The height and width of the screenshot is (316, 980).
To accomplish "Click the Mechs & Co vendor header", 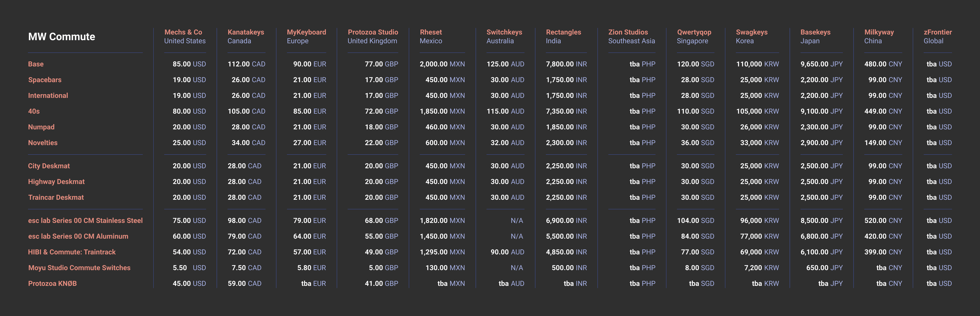I will tap(183, 32).
